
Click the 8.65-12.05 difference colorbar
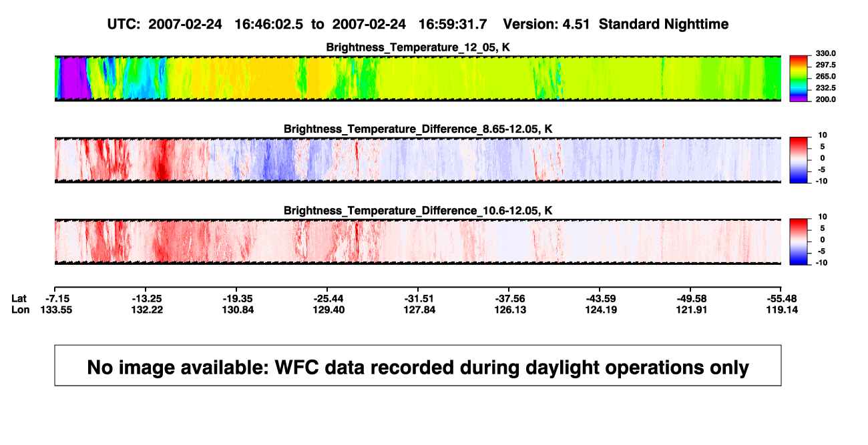(x=799, y=159)
